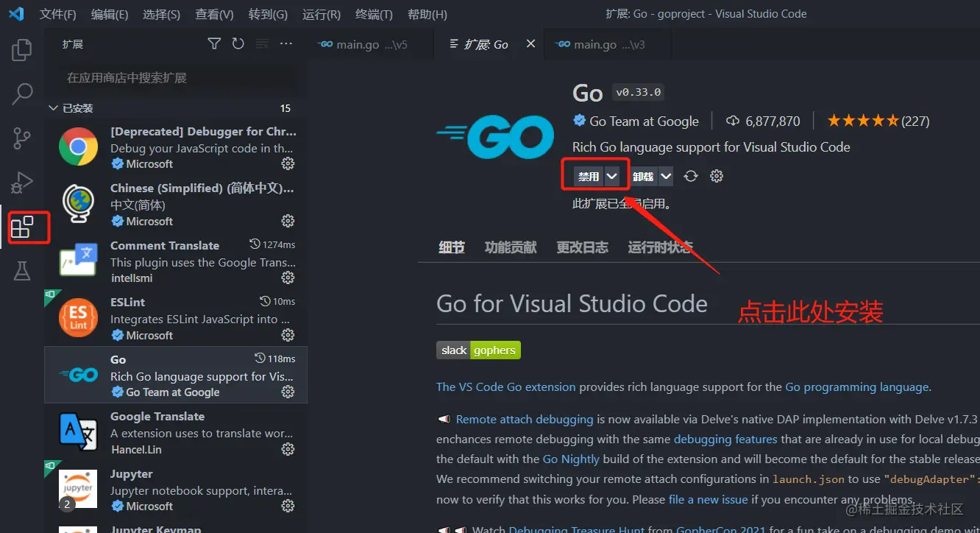Open the Run and Debug view
The image size is (980, 533).
(x=22, y=182)
